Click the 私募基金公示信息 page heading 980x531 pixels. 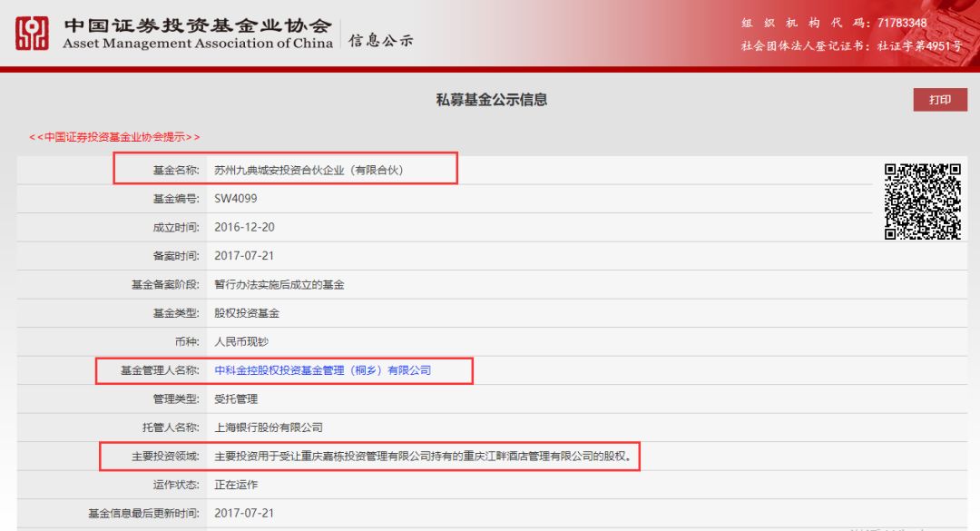[x=491, y=100]
